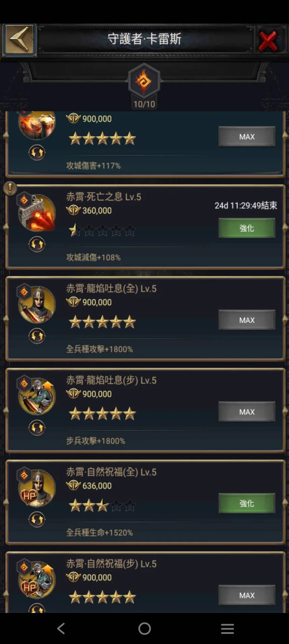
Task: Close the panel with the red X
Action: (268, 41)
